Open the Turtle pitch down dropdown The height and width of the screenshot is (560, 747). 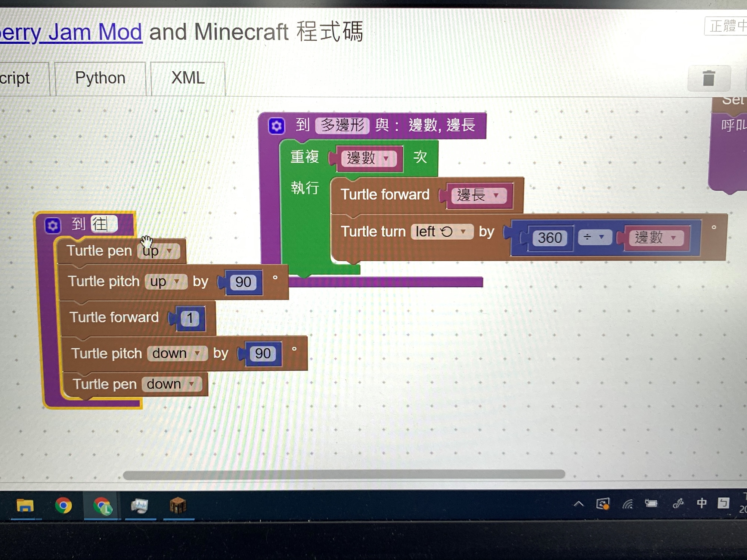pyautogui.click(x=177, y=353)
